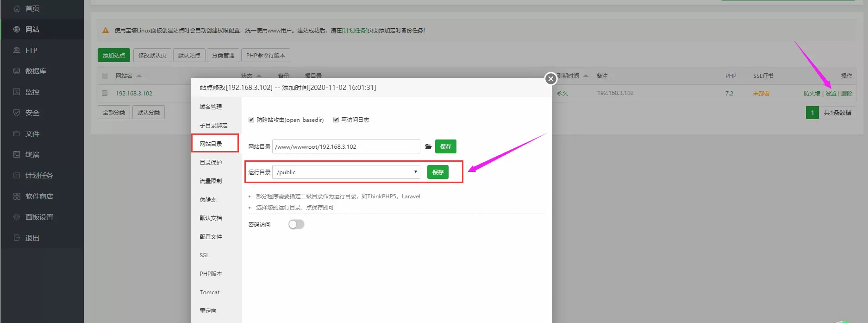Uncheck the open_basedir protection checkbox
The width and height of the screenshot is (868, 323).
(251, 120)
